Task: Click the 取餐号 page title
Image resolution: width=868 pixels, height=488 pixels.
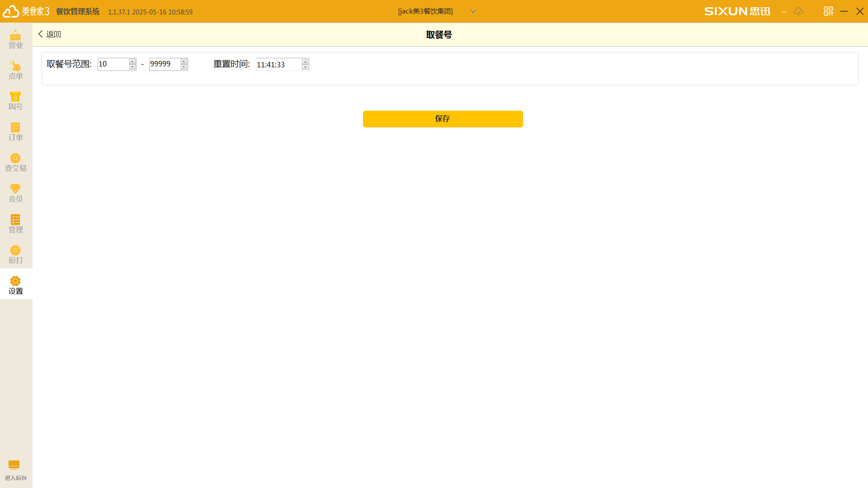Action: pyautogui.click(x=439, y=35)
